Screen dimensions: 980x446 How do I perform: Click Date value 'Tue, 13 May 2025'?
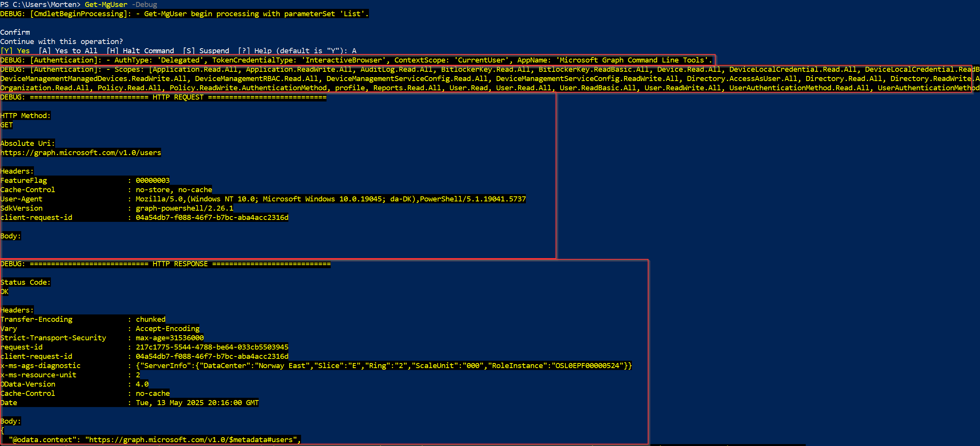pyautogui.click(x=197, y=403)
